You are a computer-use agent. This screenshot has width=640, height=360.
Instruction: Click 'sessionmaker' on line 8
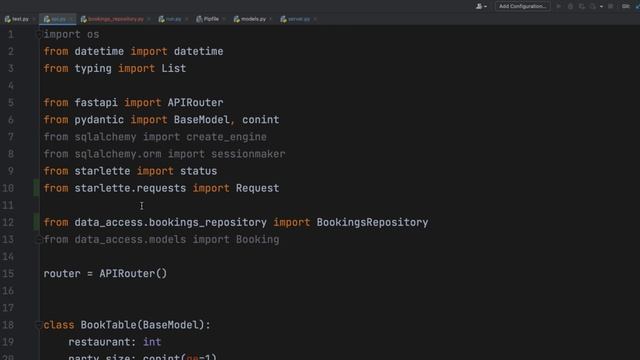point(248,154)
